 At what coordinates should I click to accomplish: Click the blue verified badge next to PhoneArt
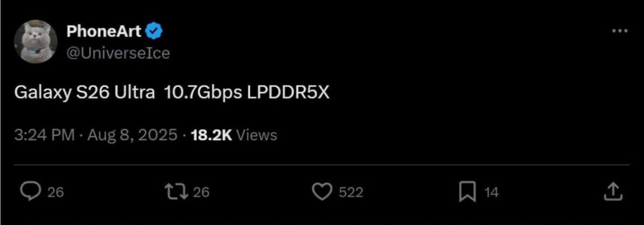coord(155,32)
